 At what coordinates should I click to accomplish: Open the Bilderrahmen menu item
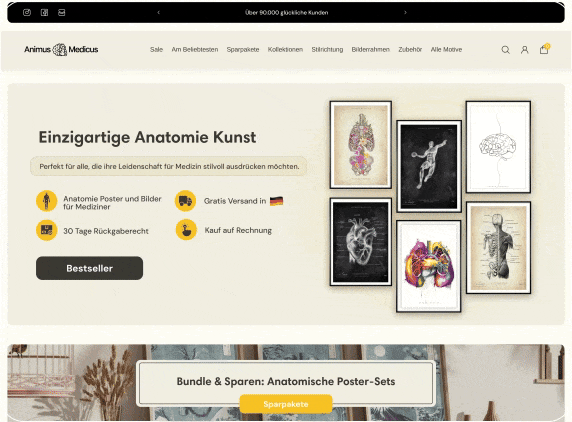(x=371, y=49)
